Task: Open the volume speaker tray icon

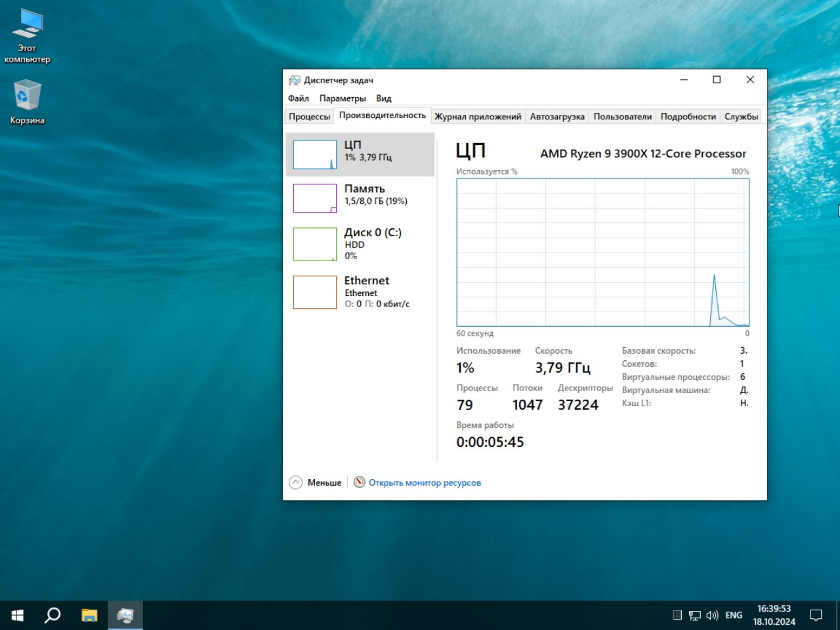Action: coord(712,616)
